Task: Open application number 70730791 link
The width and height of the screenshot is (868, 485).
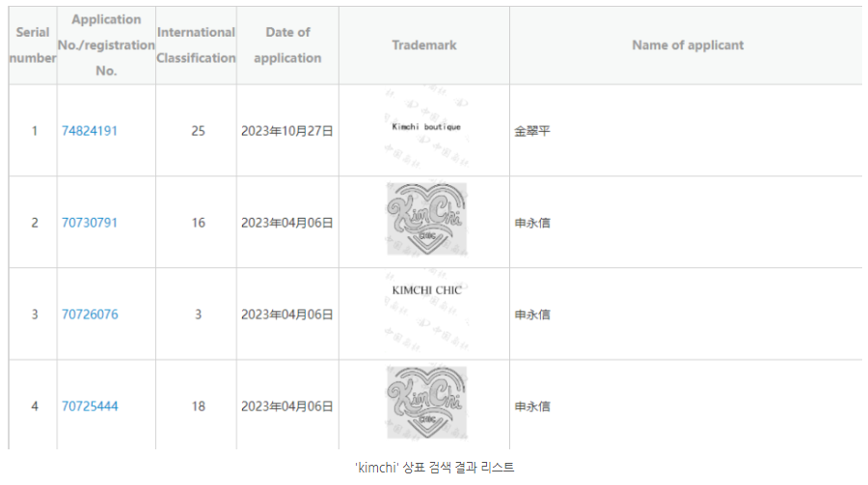Action: click(x=89, y=223)
